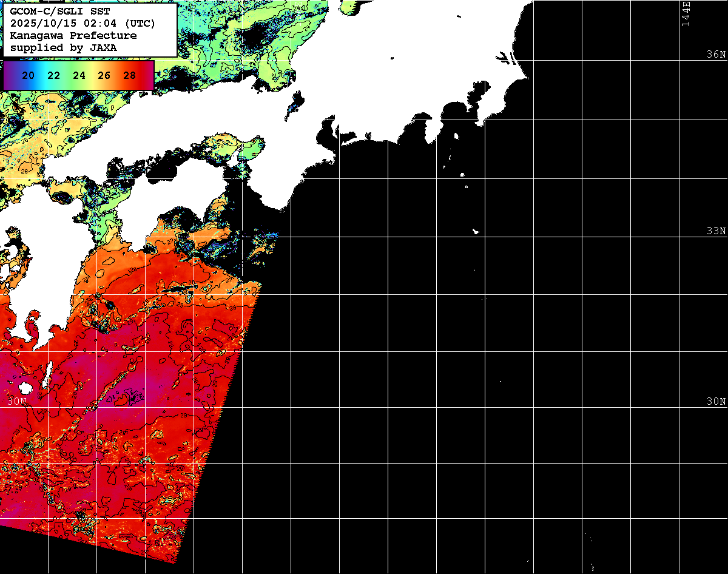Click the "Kanagawa Prefecture" label

(x=73, y=35)
